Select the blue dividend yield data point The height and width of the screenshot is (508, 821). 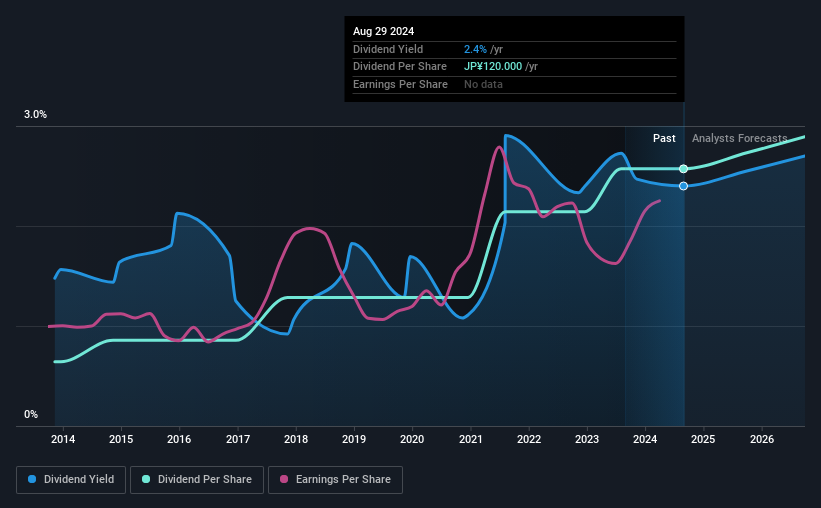click(683, 186)
